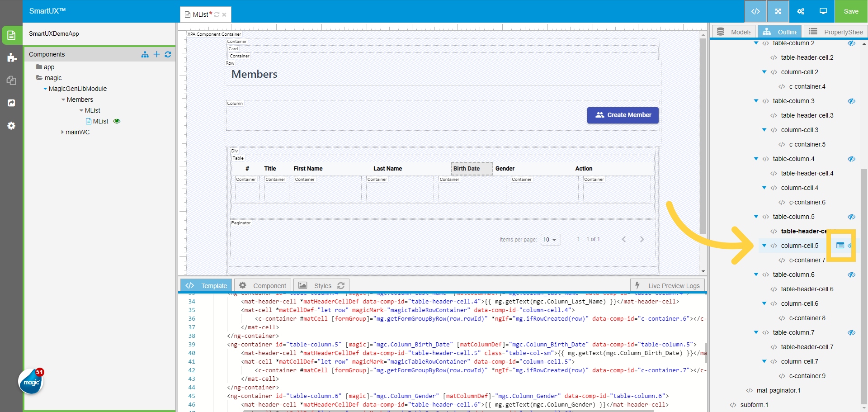Click the add component plus icon
This screenshot has height=412, width=868.
click(156, 54)
